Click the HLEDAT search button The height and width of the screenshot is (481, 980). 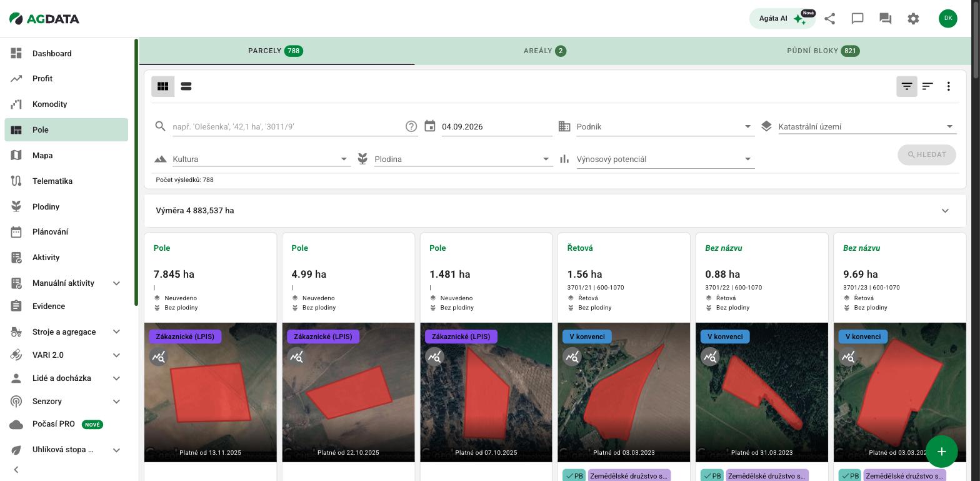(927, 155)
